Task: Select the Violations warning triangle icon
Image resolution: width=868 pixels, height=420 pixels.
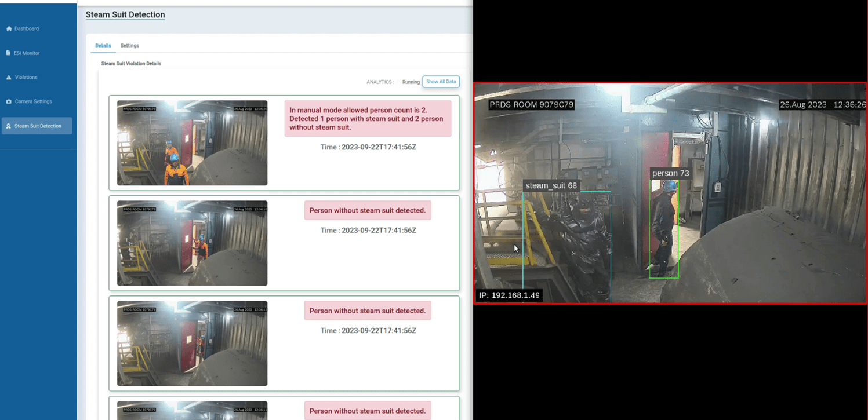Action: click(9, 77)
